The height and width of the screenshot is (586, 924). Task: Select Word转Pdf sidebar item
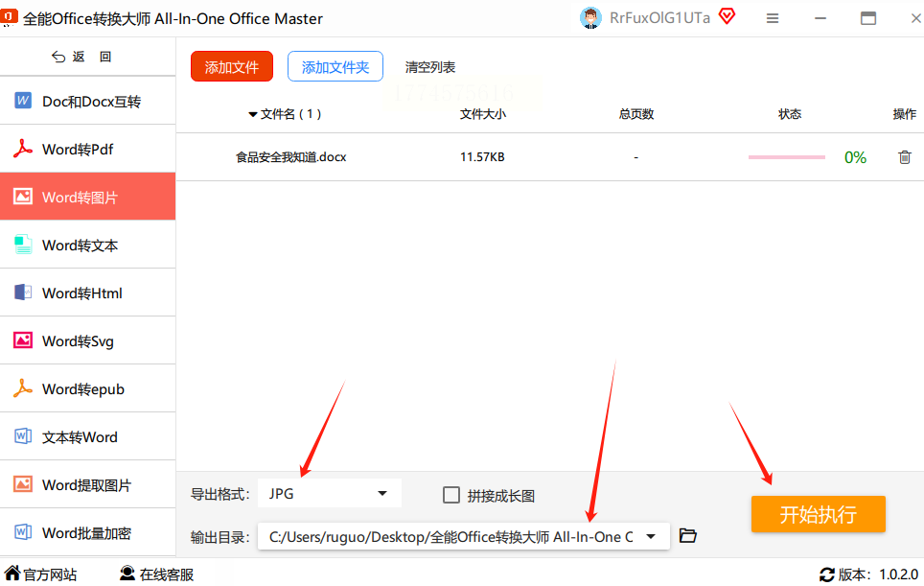[x=88, y=149]
